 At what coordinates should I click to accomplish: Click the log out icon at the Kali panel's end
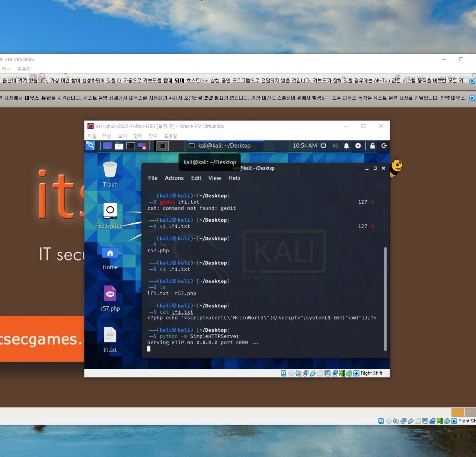[384, 146]
